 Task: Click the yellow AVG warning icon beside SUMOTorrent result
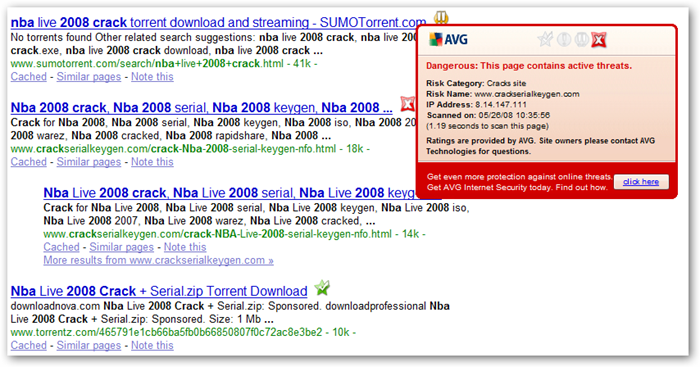point(441,18)
